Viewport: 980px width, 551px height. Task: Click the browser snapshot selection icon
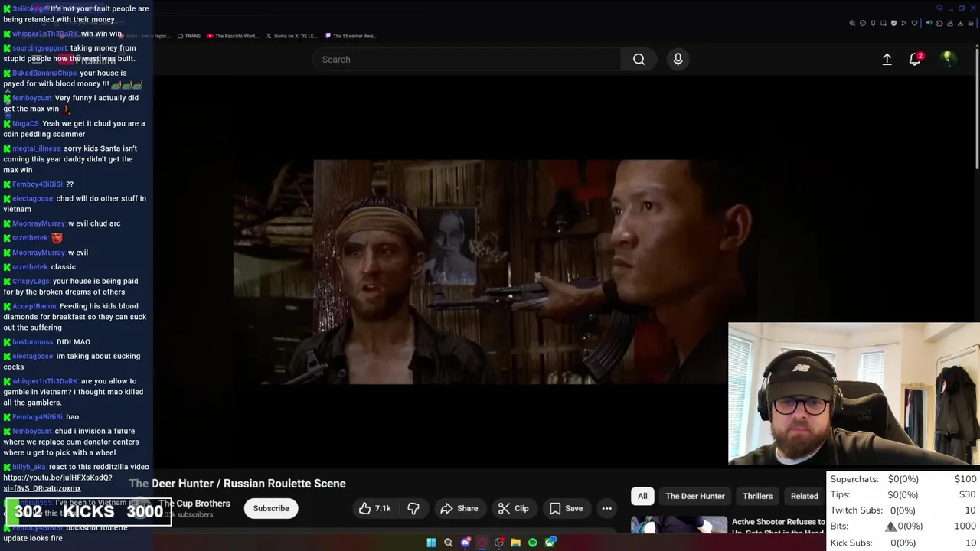884,23
